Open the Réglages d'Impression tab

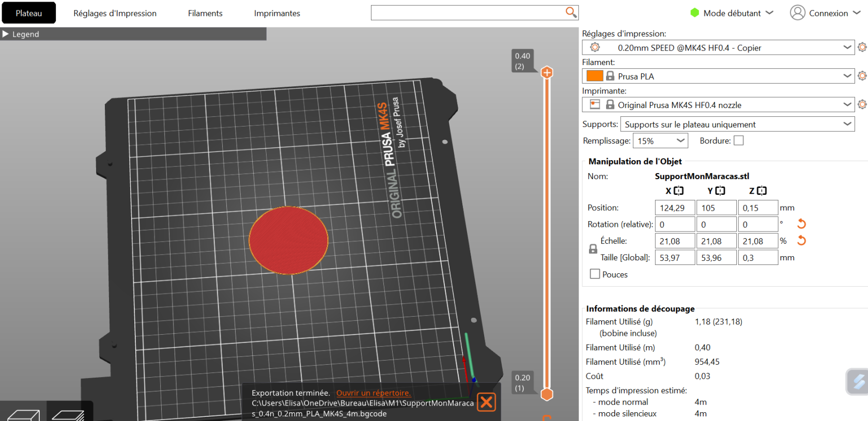(x=115, y=13)
